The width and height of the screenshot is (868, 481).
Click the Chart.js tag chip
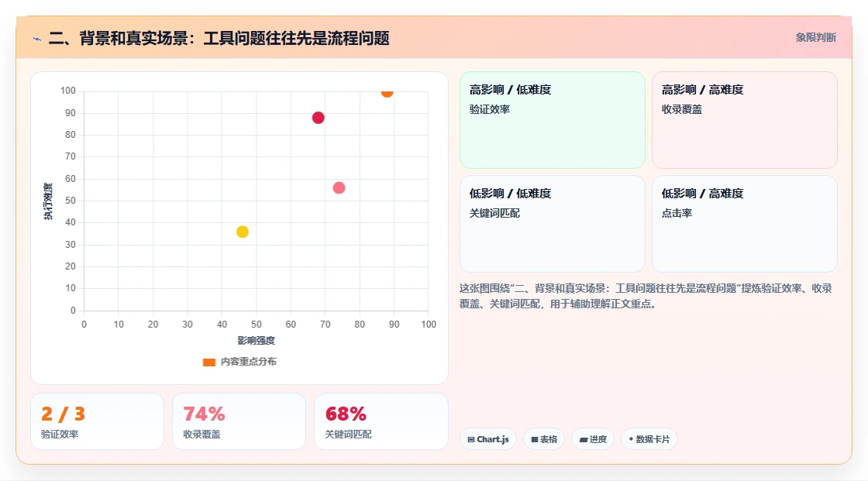pyautogui.click(x=488, y=439)
